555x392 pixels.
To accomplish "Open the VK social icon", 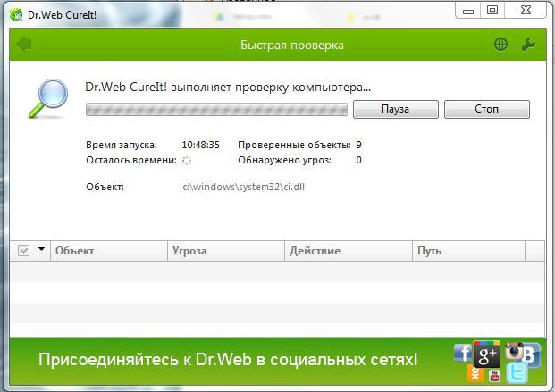I will pyautogui.click(x=531, y=357).
